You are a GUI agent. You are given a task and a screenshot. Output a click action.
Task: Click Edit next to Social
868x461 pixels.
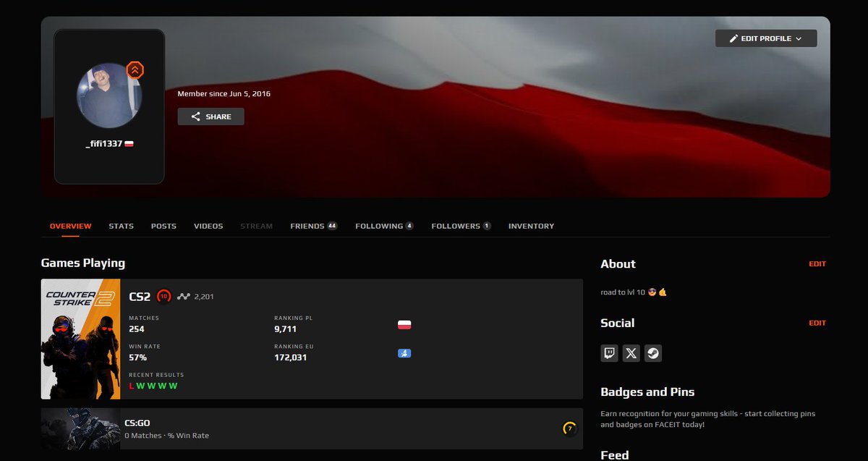click(x=817, y=323)
